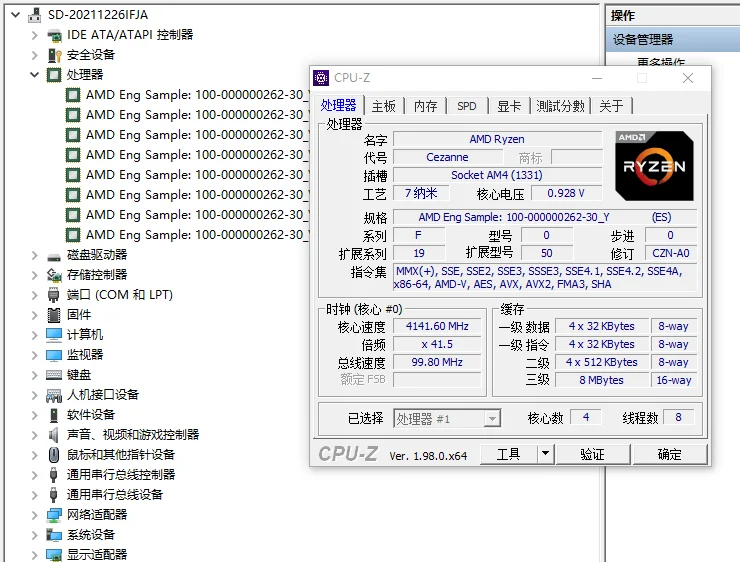The image size is (740, 562).
Task: Click the 声音、视频和游戏控制器 speaker icon
Action: (x=53, y=435)
